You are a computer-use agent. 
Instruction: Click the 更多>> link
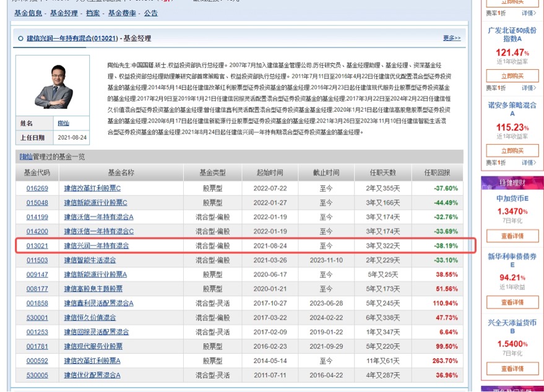[452, 38]
